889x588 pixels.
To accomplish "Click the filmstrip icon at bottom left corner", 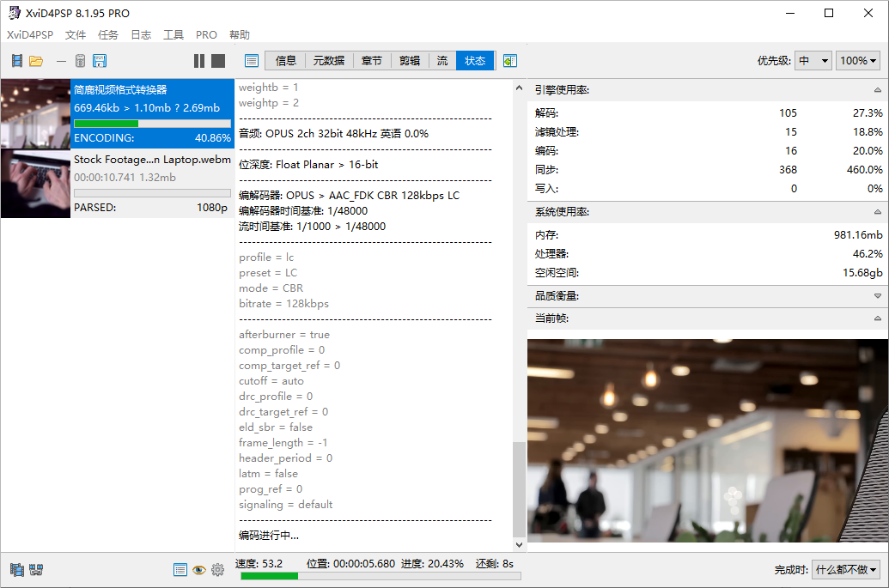I will pyautogui.click(x=16, y=569).
